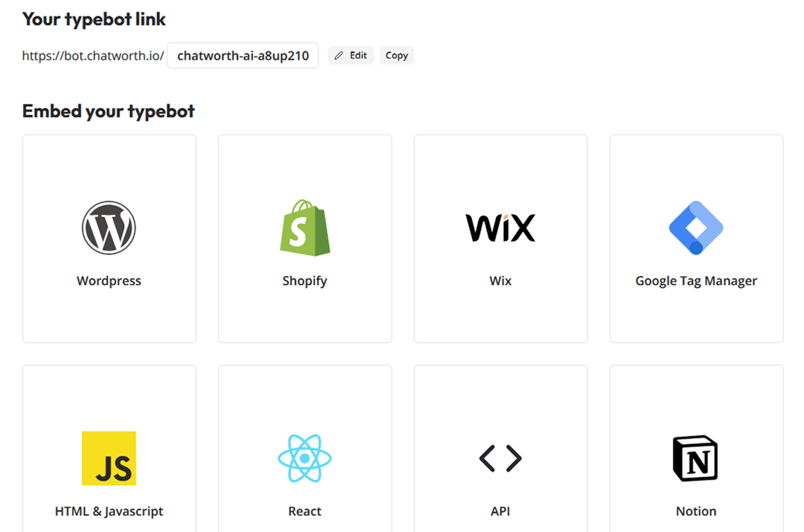Select the Shopify bag icon
The height and width of the screenshot is (532, 804).
point(304,228)
